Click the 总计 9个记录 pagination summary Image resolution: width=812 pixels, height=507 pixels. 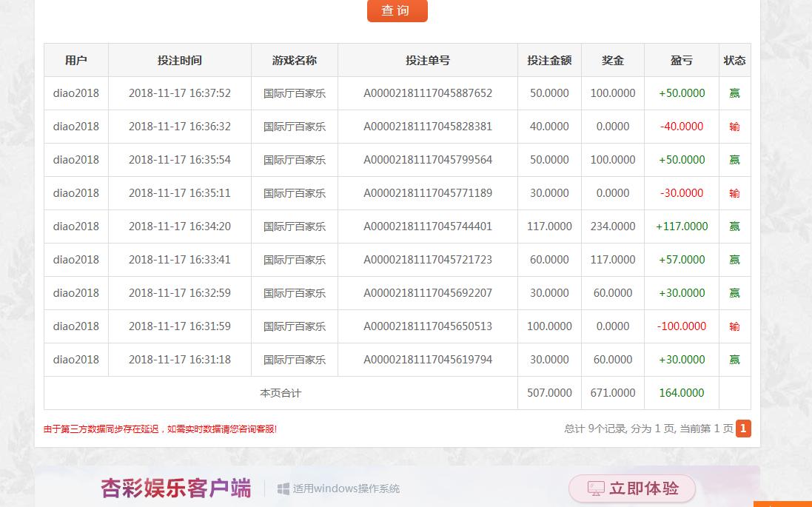[x=649, y=429]
